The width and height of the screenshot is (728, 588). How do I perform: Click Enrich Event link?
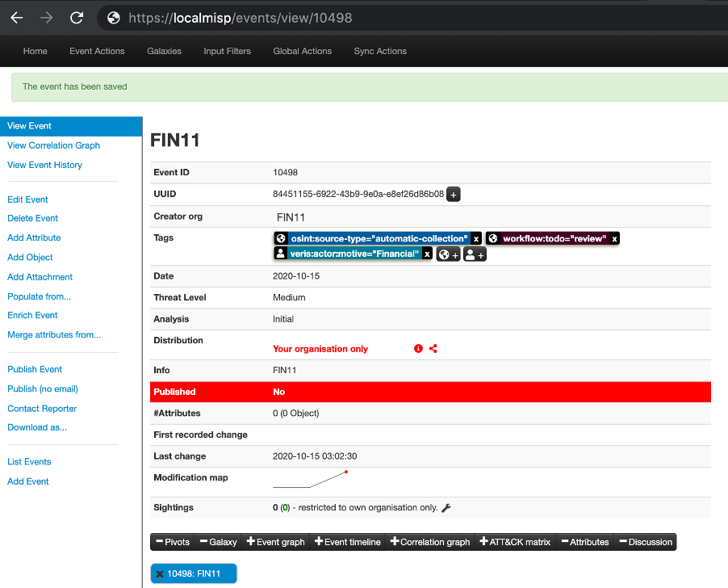32,315
